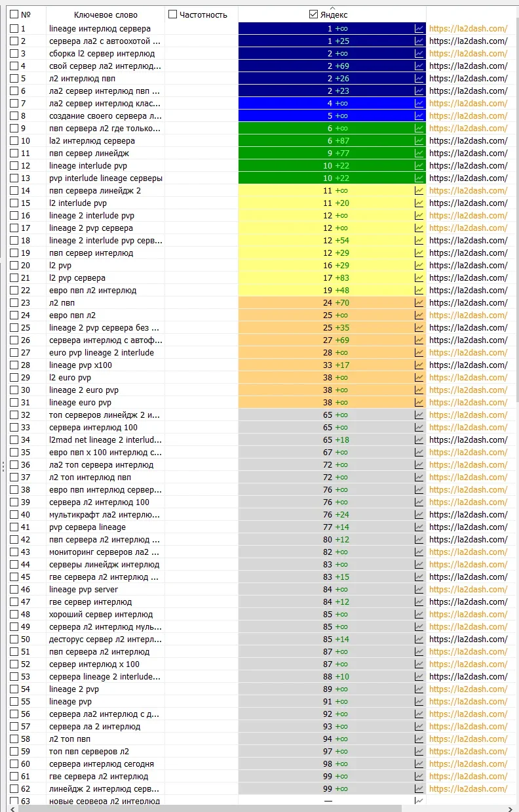The width and height of the screenshot is (519, 812).
Task: Click chart icon for row 23 'л2 пвп'
Action: [x=419, y=302]
